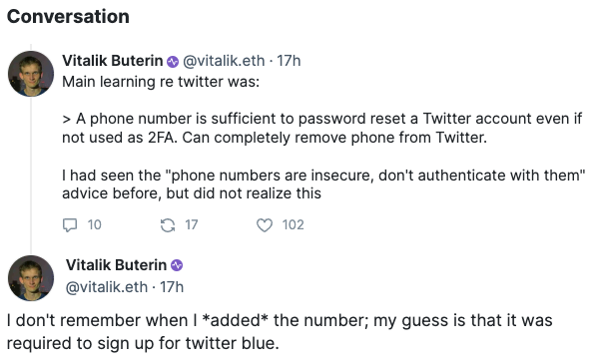Screen dimensions: 603x364
Task: Open first post's 17h timestamp
Action: tap(289, 61)
